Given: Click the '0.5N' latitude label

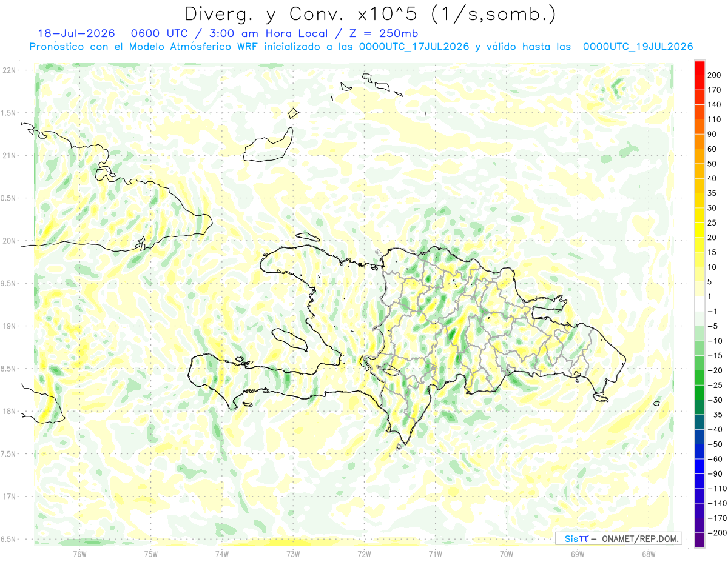Looking at the screenshot, I should point(8,198).
